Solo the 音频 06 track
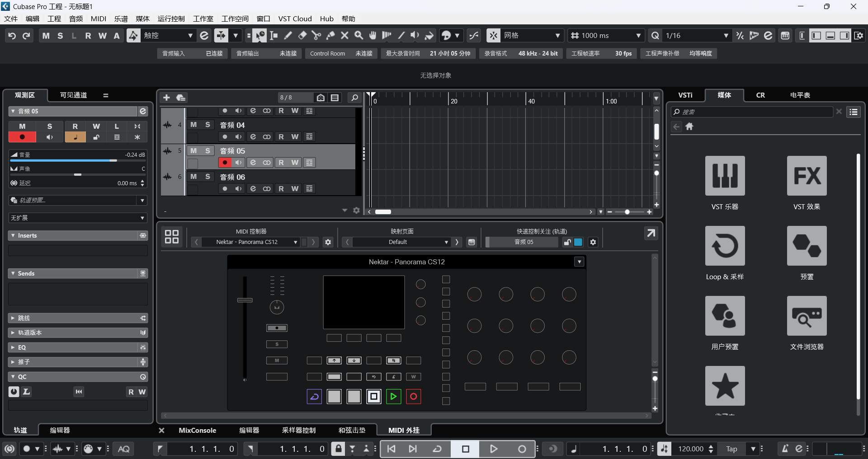Screen dimensions: 868x459 point(208,177)
